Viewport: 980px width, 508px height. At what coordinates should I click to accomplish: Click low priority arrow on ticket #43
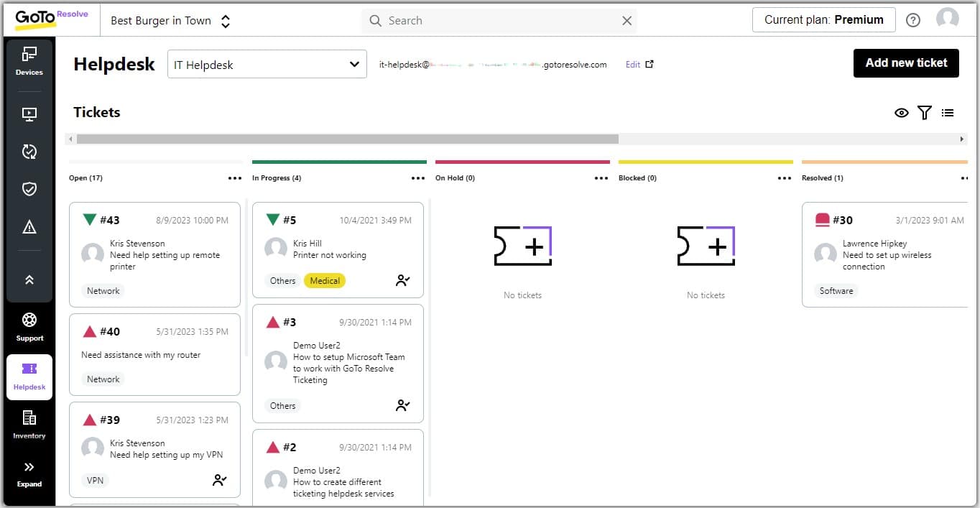[x=89, y=220]
